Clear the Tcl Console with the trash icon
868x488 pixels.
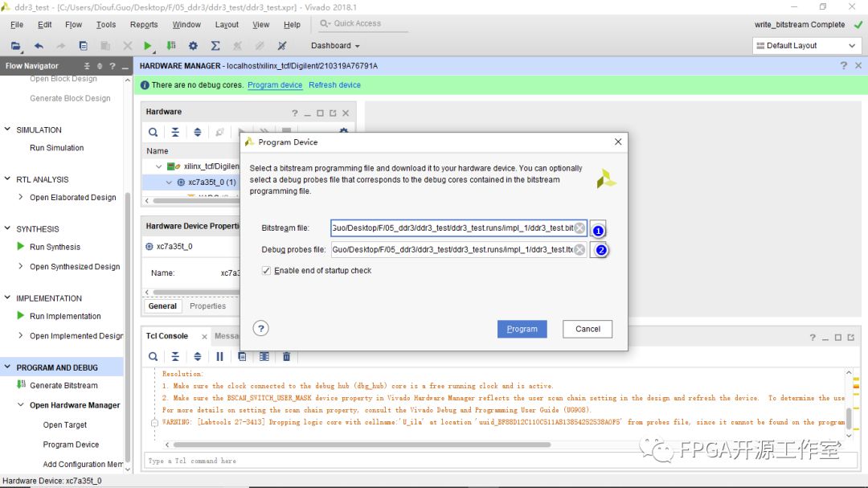tap(286, 356)
